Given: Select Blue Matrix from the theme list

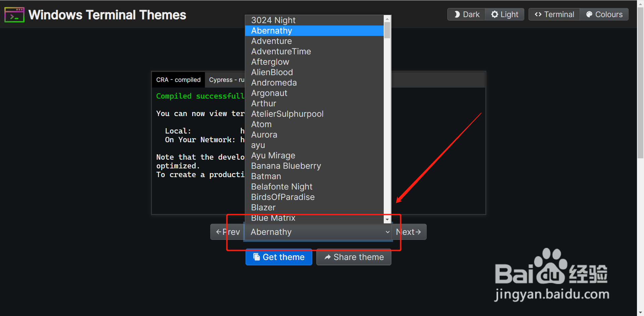Looking at the screenshot, I should click(x=273, y=218).
